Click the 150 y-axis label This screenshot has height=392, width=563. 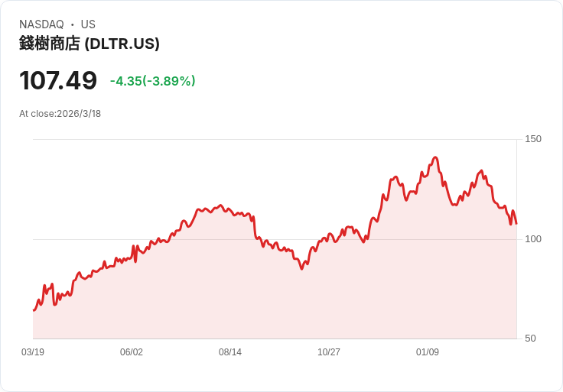coord(533,138)
